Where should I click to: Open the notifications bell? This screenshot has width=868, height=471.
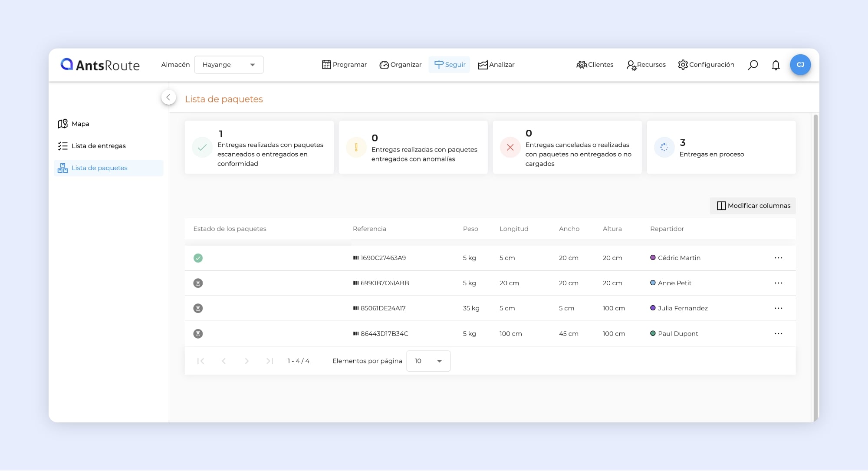(776, 65)
